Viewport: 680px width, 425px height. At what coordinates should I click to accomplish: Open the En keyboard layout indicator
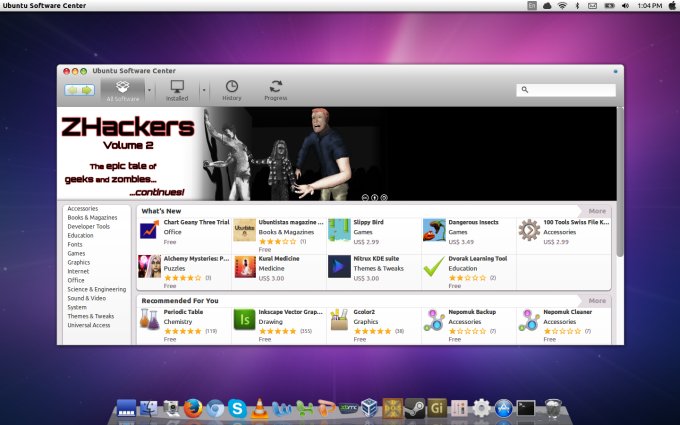[532, 6]
